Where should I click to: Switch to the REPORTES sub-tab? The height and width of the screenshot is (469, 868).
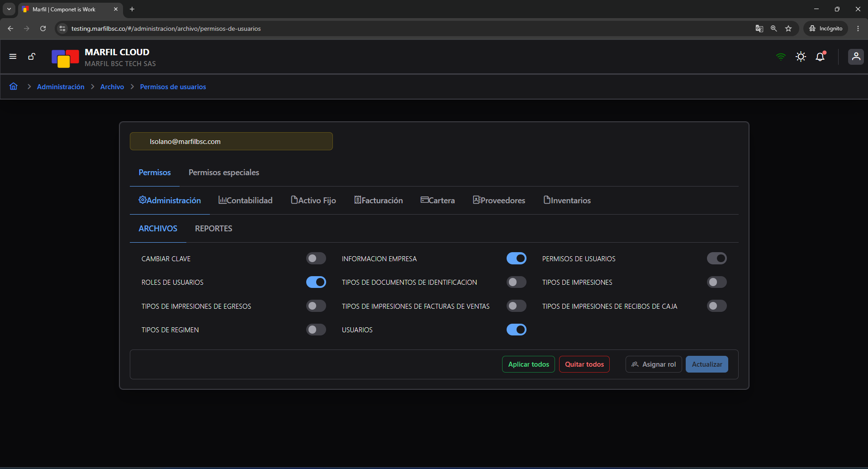coord(213,229)
